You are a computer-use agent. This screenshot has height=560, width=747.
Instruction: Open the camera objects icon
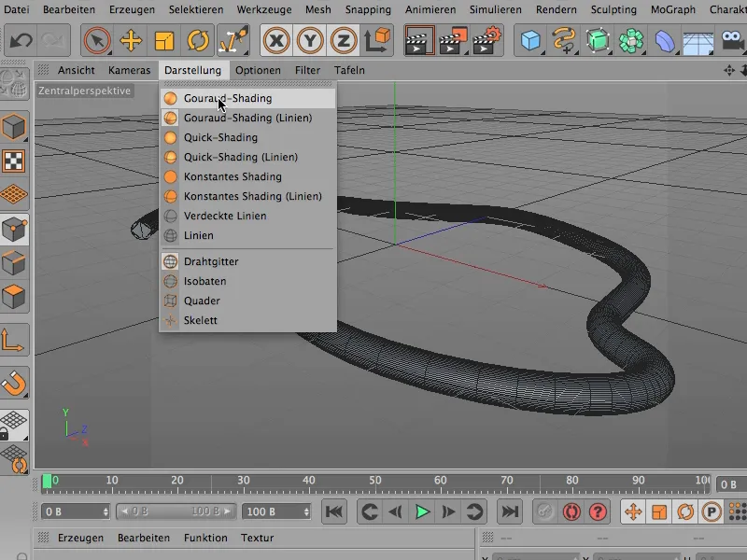(x=732, y=40)
